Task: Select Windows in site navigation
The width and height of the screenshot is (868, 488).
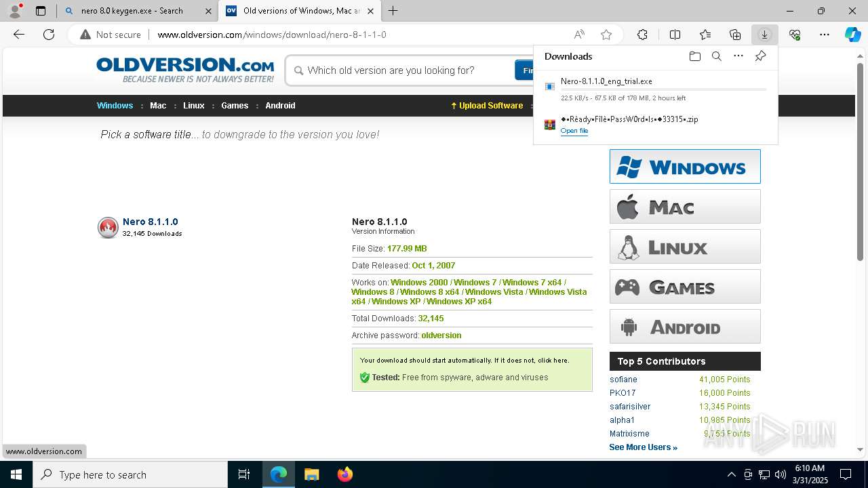Action: 115,106
